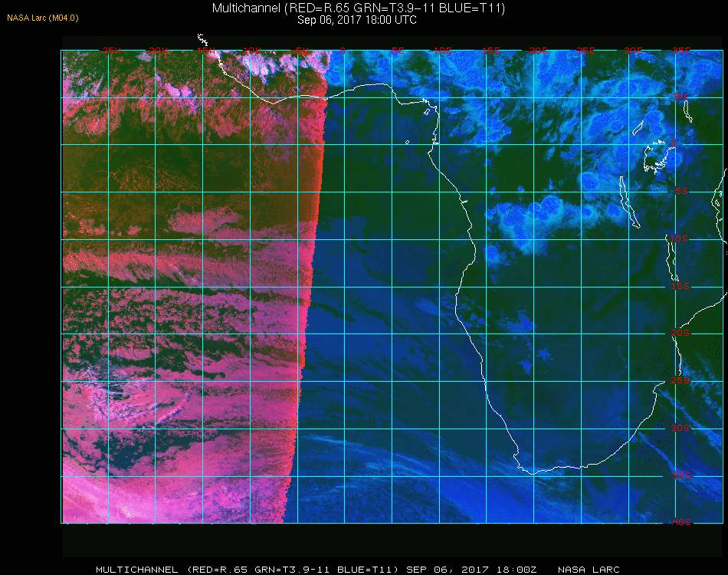Image resolution: width=728 pixels, height=575 pixels.
Task: Select the 5E longitude label
Action: point(398,50)
